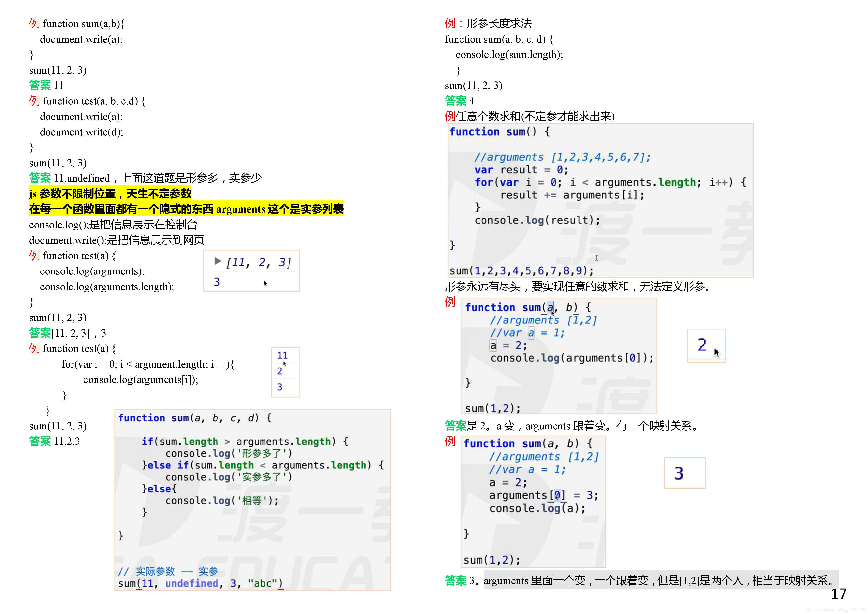
Task: Click the call 'sum(1,2,3,4,5,6,7,8,9);'
Action: coord(521,271)
